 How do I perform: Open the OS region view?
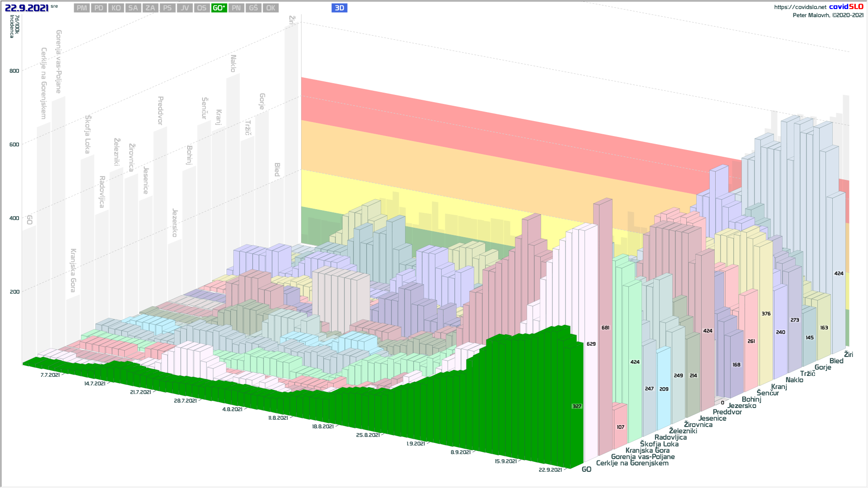(x=202, y=8)
